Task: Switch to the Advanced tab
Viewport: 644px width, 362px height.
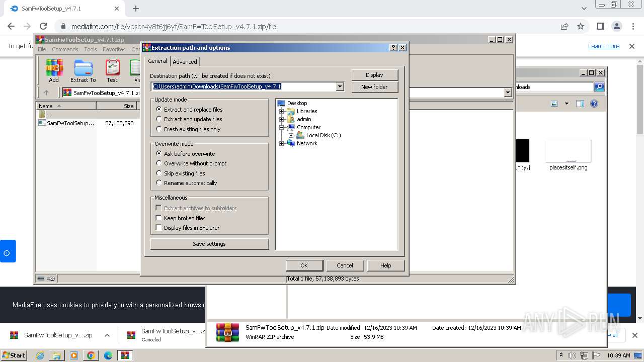Action: click(x=185, y=62)
